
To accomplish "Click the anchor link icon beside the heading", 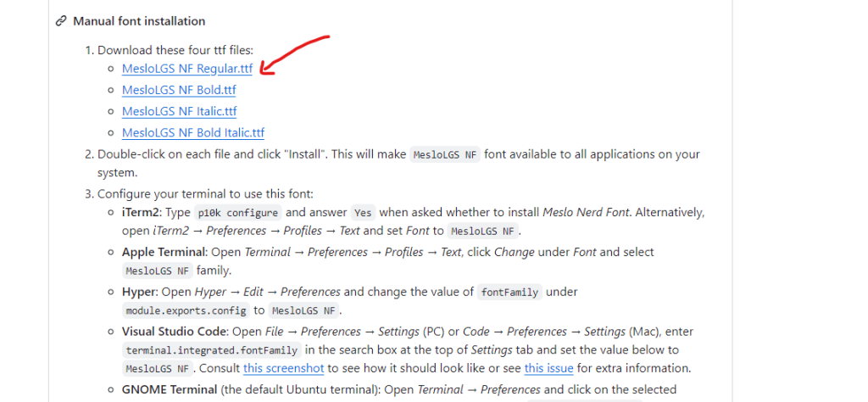I will click(x=61, y=21).
